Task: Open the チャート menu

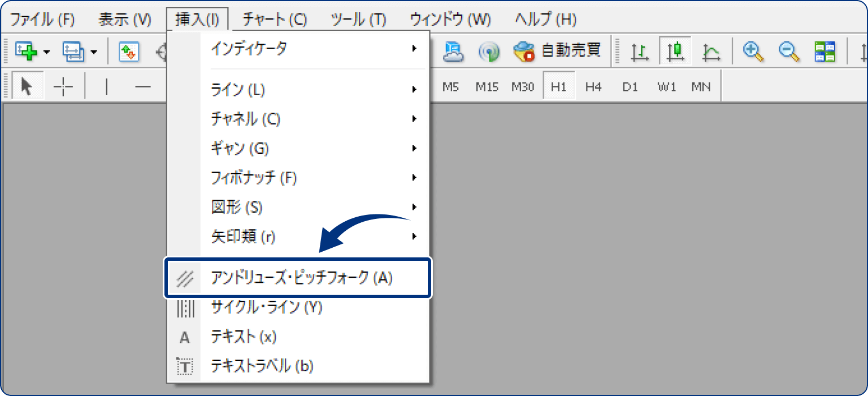Action: point(274,19)
